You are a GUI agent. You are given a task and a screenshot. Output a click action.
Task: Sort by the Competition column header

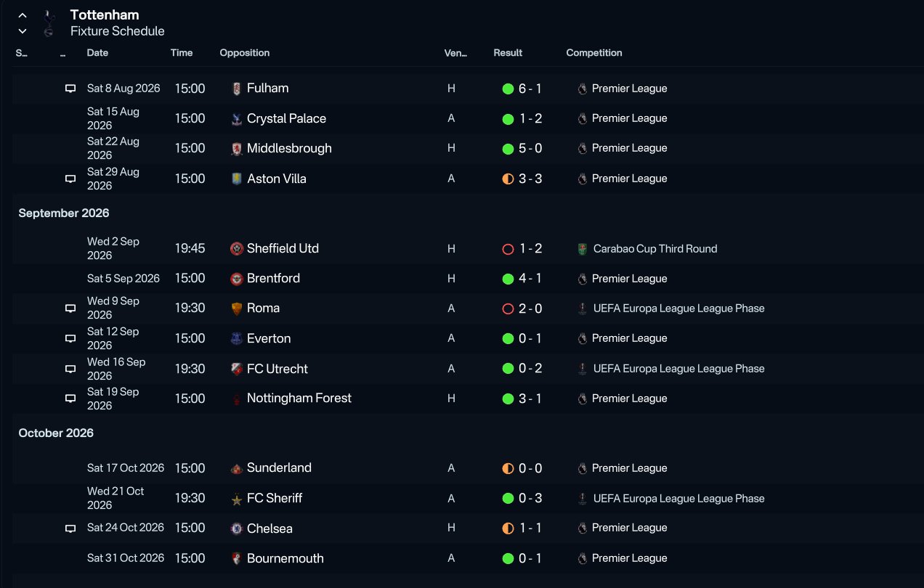point(594,53)
